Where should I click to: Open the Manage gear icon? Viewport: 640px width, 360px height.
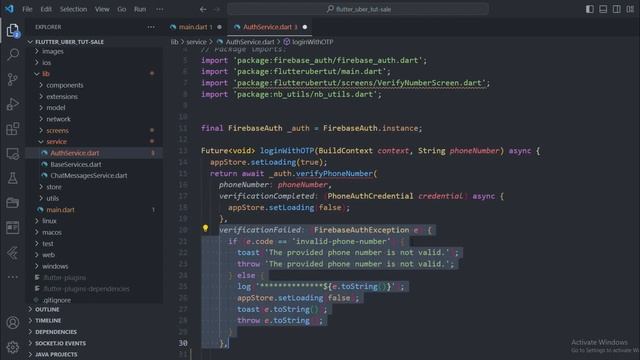pos(13,347)
